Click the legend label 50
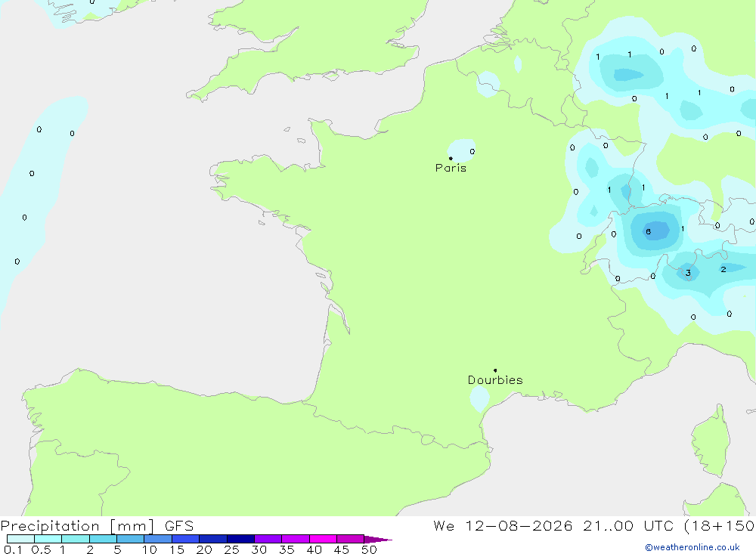756x554 pixels. [370, 549]
